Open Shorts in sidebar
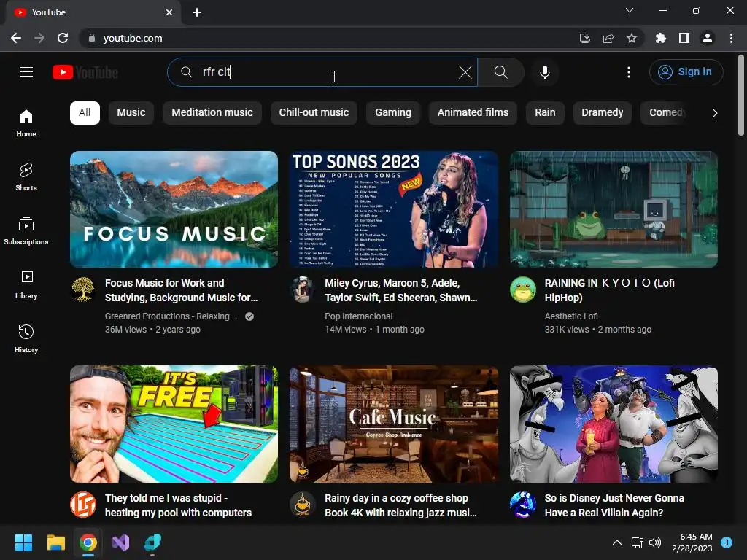 (26, 176)
